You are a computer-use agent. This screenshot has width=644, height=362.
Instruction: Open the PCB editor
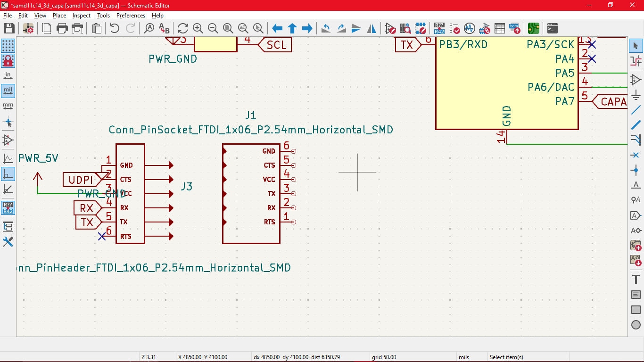[534, 28]
